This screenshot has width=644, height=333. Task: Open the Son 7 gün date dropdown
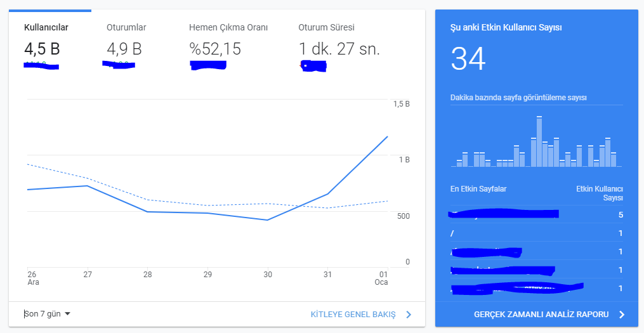point(47,314)
